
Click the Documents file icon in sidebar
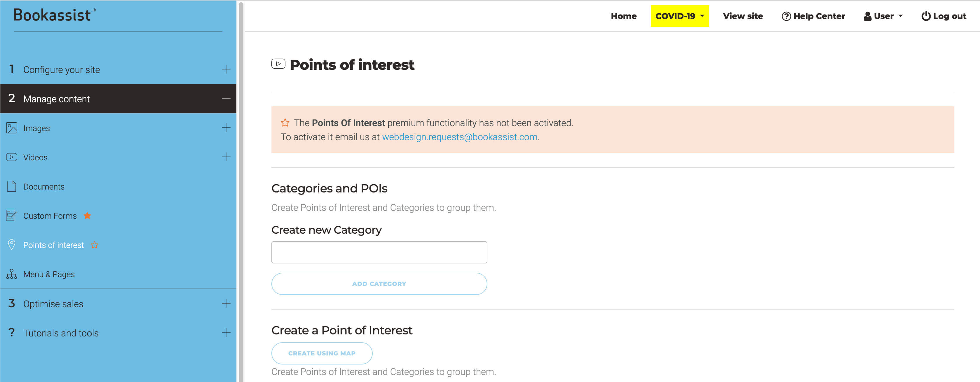tap(12, 186)
